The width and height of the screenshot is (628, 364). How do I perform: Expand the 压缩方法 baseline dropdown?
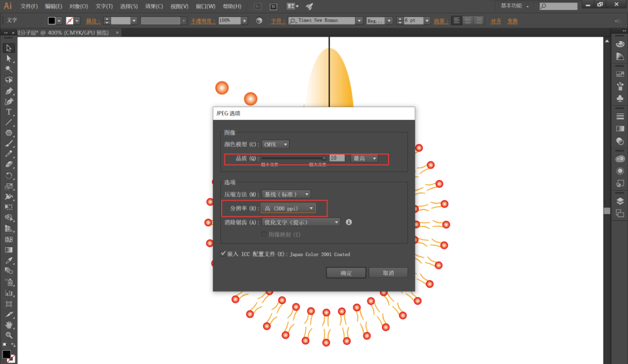(286, 194)
